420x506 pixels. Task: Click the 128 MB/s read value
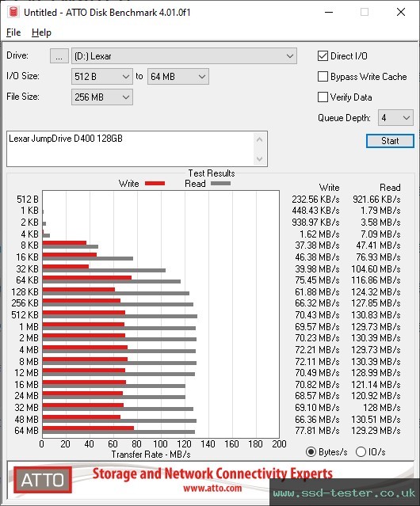point(382,408)
